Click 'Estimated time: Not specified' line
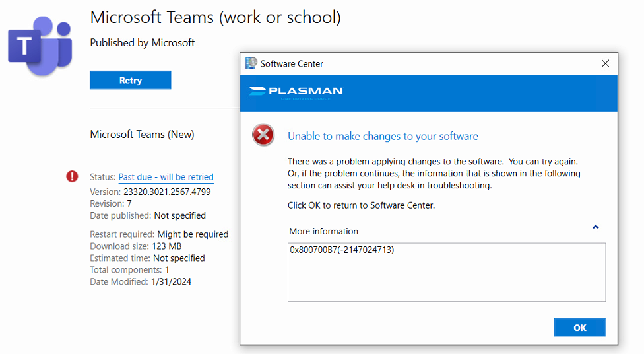Viewport: 644px width, 354px height. [147, 258]
